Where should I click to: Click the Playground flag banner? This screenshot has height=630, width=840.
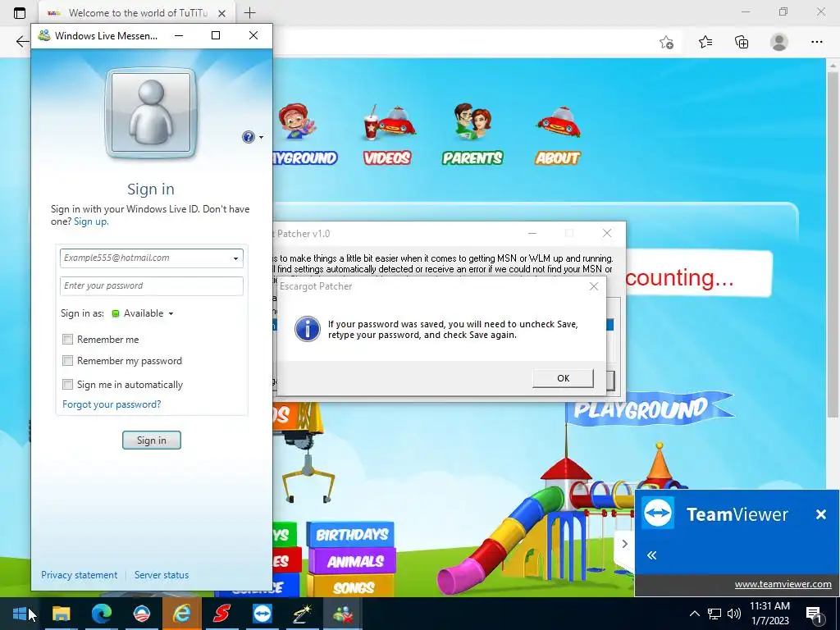pyautogui.click(x=648, y=410)
